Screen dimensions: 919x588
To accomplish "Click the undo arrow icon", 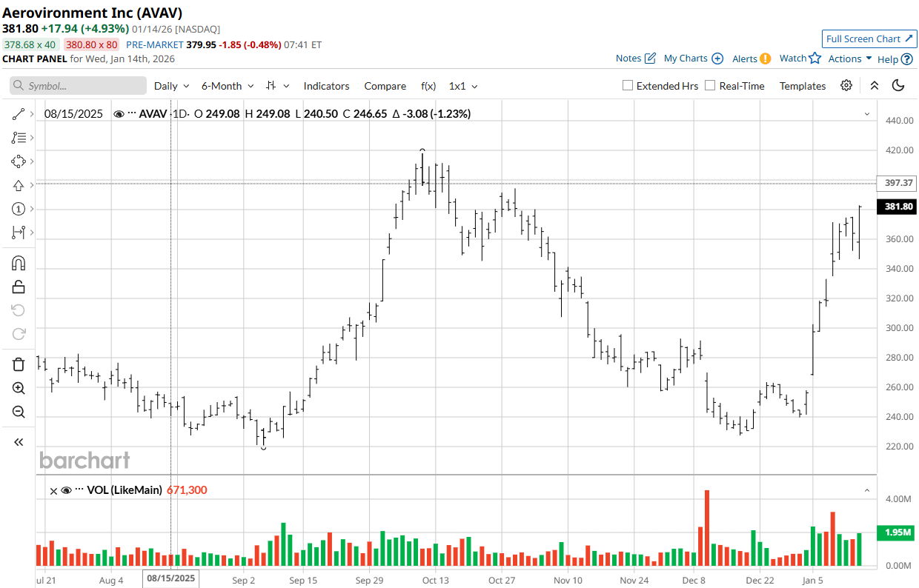I will [19, 310].
